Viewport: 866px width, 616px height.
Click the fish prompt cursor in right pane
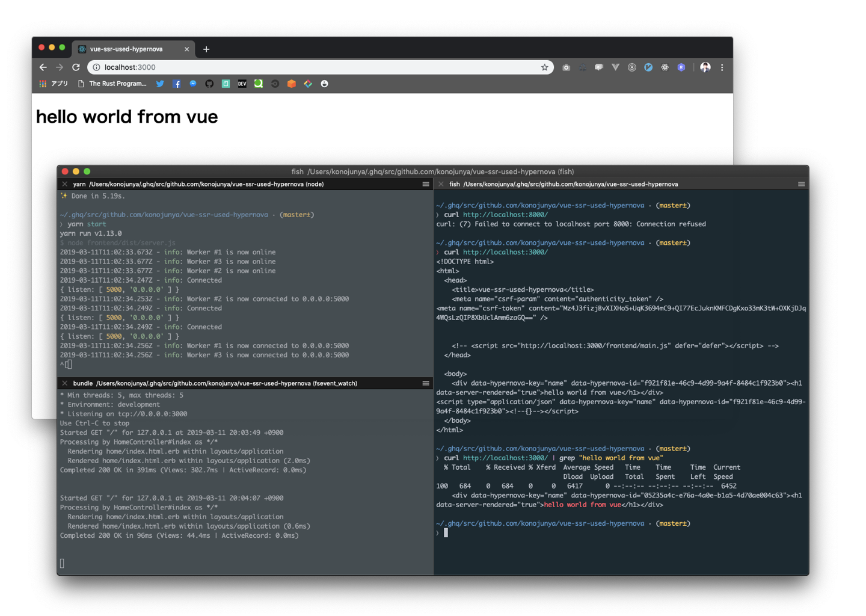coord(446,532)
